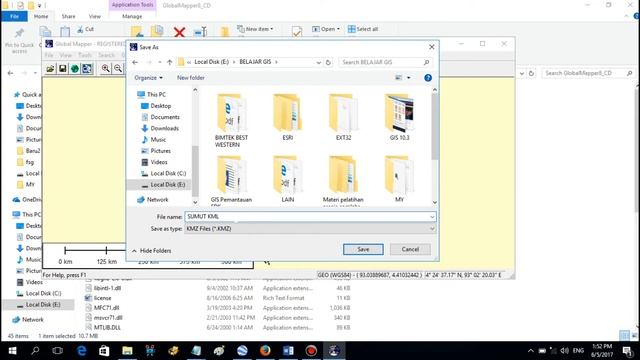The width and height of the screenshot is (640, 360).
Task: Open the view options dropdown in Save As
Action: point(409,78)
